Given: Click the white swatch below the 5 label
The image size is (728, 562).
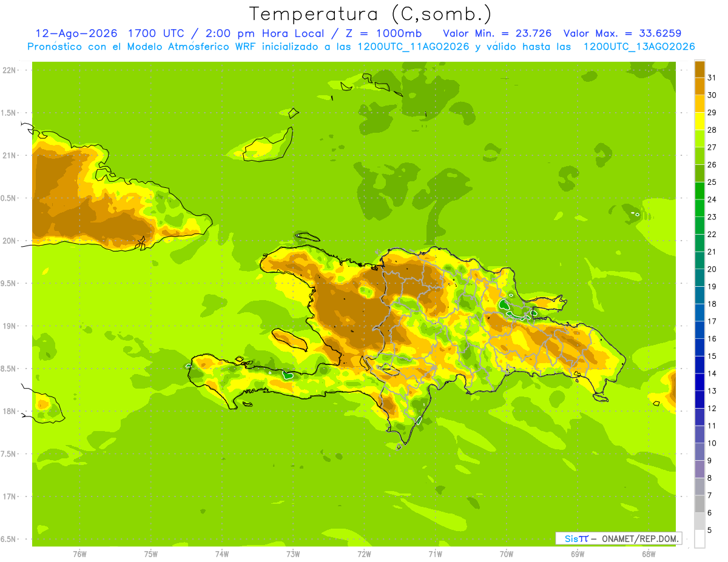Looking at the screenshot, I should tap(700, 539).
